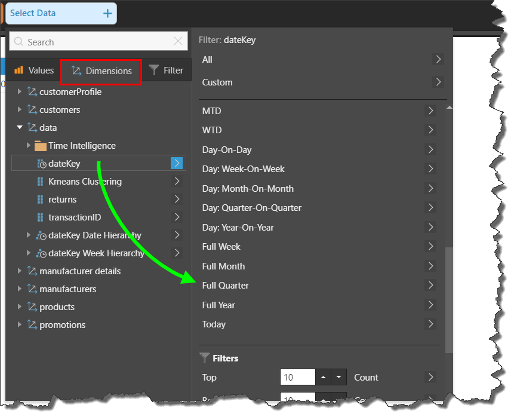Collapse the data tree node
The height and width of the screenshot is (420, 517).
pos(20,128)
